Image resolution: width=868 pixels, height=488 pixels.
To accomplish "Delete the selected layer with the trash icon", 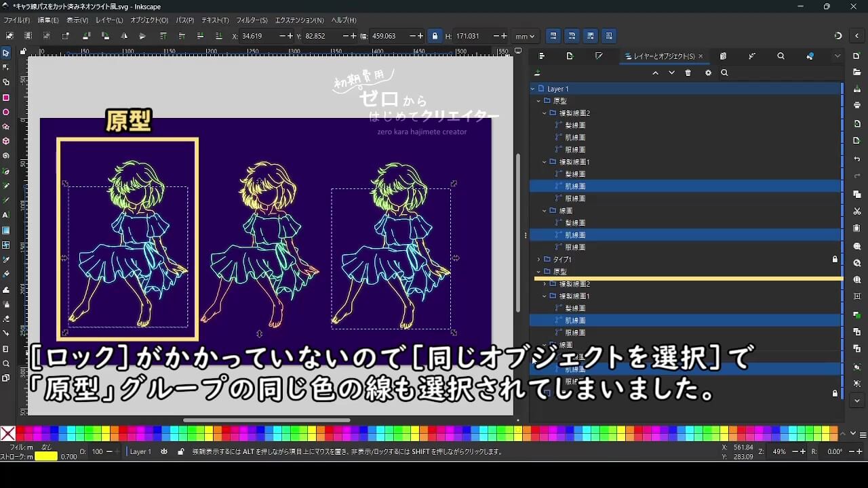I will (688, 73).
